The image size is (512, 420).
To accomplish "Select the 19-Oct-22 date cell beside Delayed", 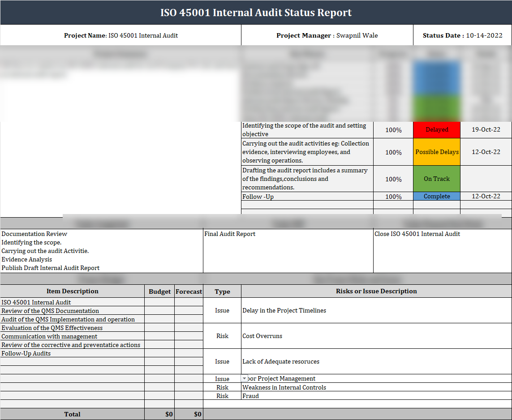I will pyautogui.click(x=486, y=129).
